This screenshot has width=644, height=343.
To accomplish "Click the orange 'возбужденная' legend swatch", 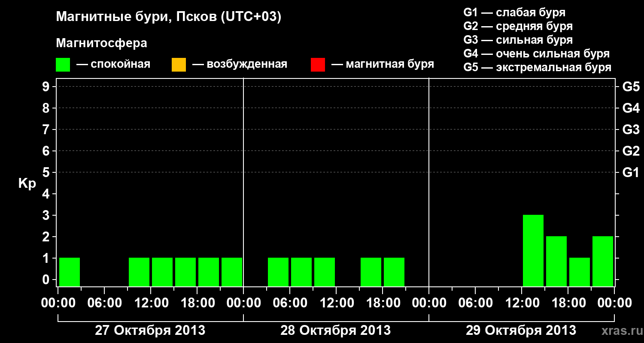I will click(179, 65).
